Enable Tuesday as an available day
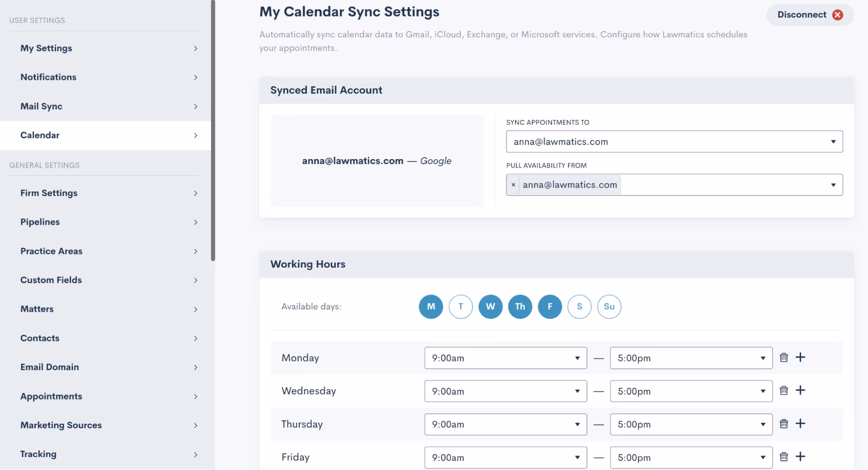This screenshot has width=868, height=470. [461, 307]
